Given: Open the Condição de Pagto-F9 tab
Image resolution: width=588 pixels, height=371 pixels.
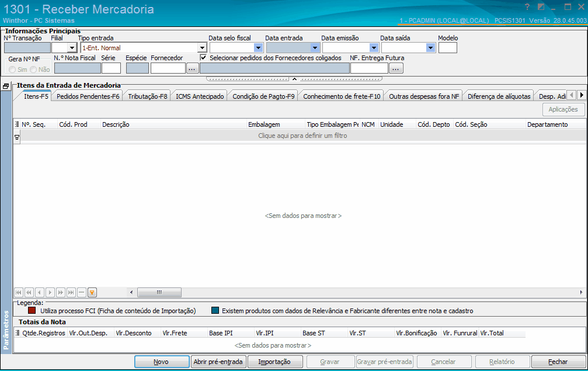Looking at the screenshot, I should point(263,96).
